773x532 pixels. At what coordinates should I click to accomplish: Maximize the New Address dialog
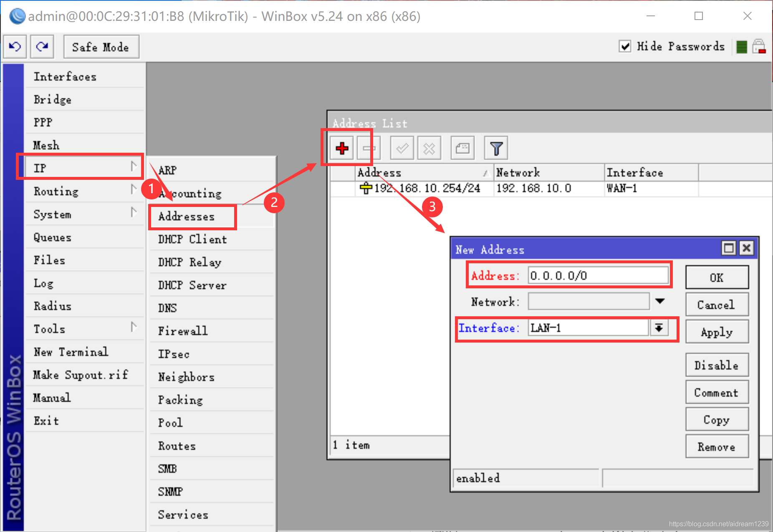tap(729, 248)
